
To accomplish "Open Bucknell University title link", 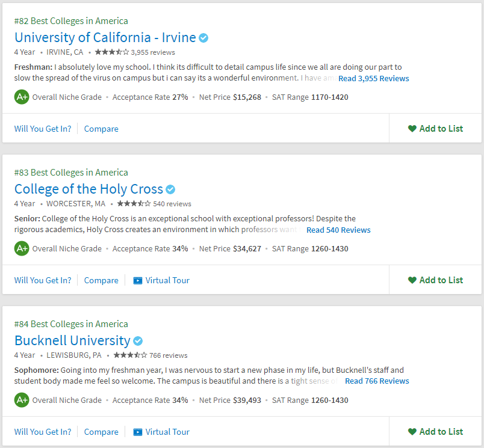I will (x=72, y=341).
